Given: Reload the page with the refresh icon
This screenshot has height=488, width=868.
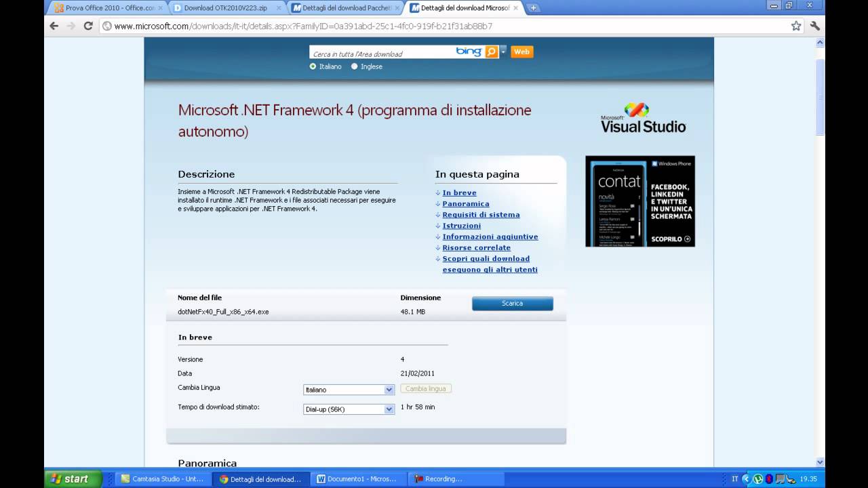Looking at the screenshot, I should point(87,26).
